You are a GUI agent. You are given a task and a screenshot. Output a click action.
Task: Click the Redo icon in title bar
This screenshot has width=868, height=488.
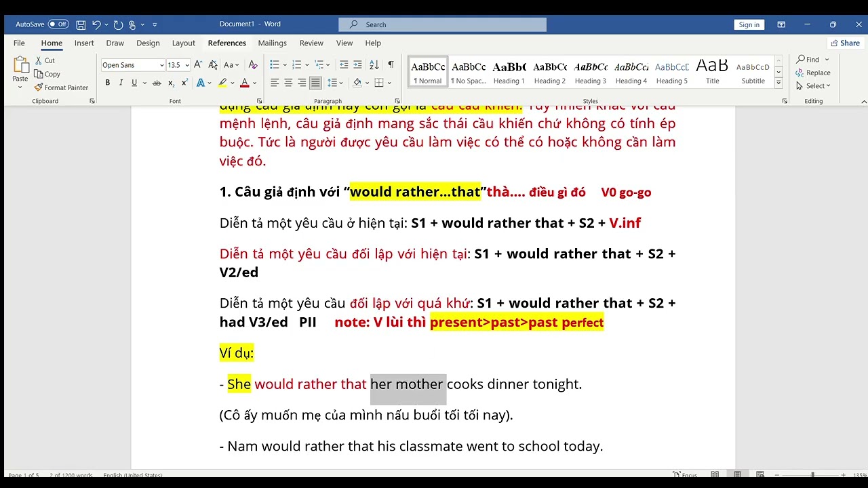click(x=118, y=24)
